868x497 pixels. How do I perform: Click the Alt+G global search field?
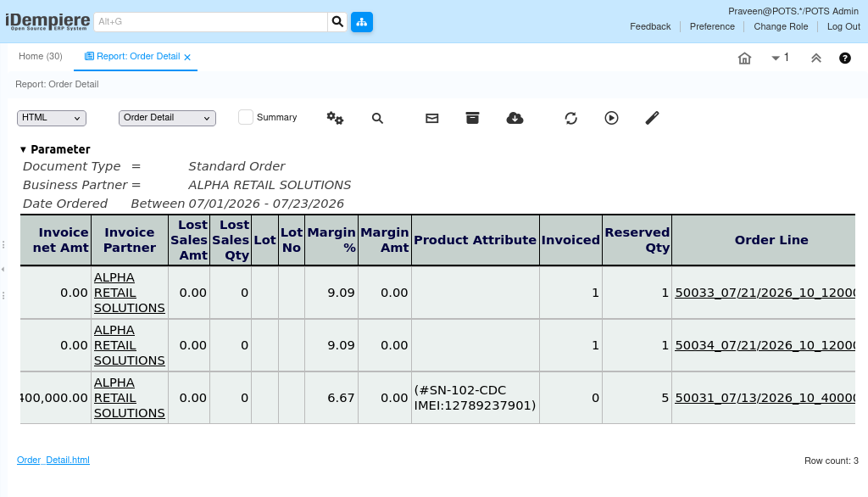(x=210, y=22)
